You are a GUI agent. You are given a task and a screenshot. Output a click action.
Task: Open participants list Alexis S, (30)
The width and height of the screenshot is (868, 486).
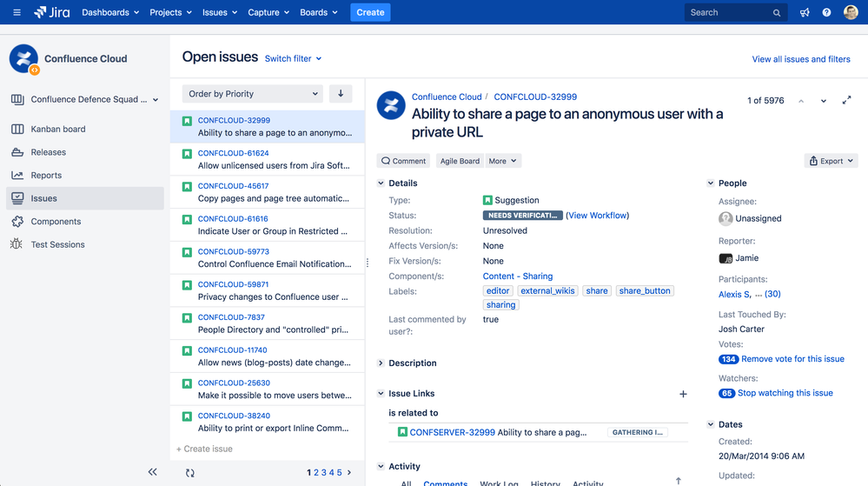pos(750,294)
